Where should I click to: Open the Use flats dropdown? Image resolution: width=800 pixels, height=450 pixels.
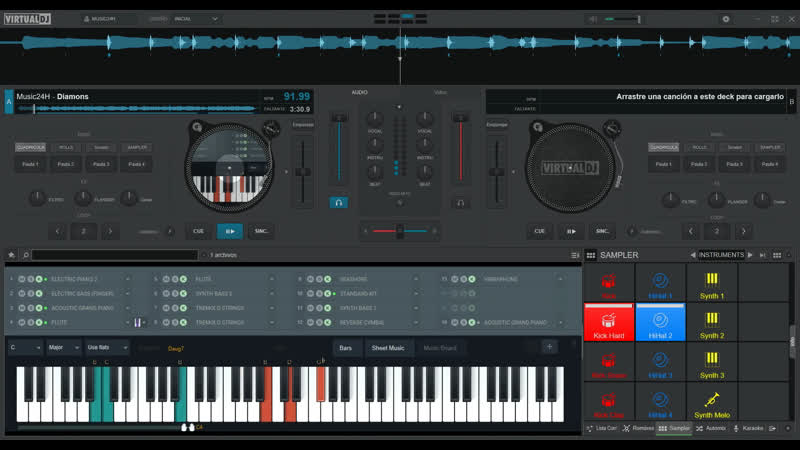(107, 347)
